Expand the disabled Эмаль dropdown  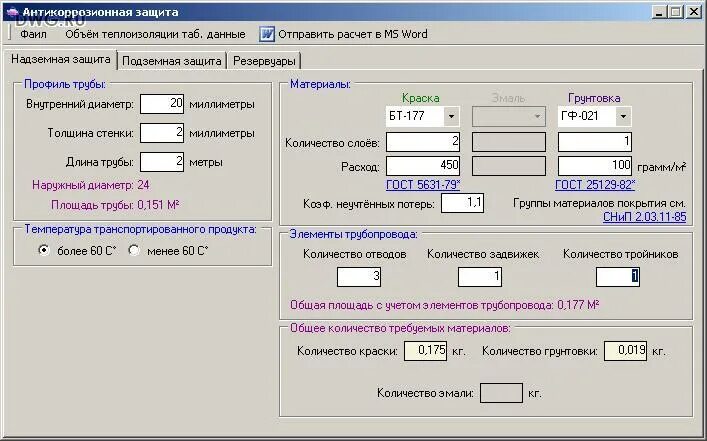point(537,116)
